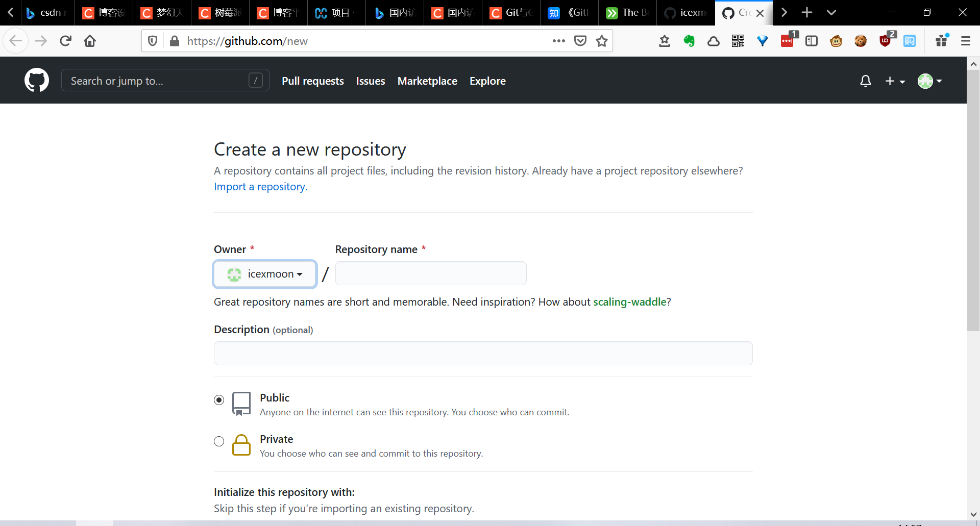The width and height of the screenshot is (980, 526).
Task: Click the tracking protection shield icon
Action: point(153,41)
